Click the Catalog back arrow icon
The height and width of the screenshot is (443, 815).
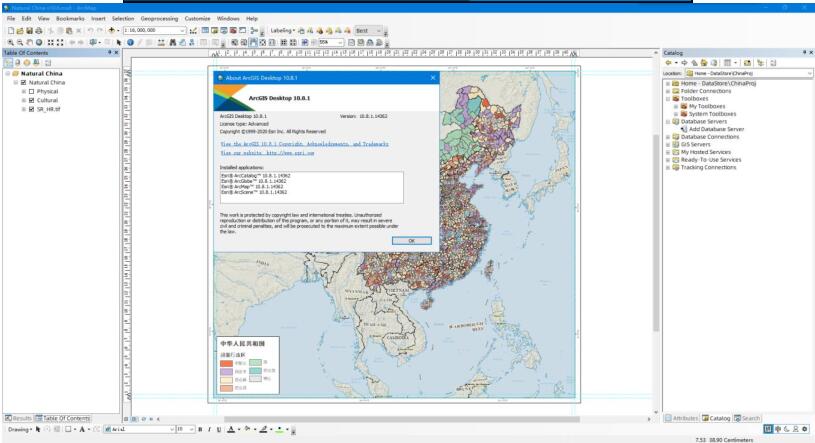[668, 63]
